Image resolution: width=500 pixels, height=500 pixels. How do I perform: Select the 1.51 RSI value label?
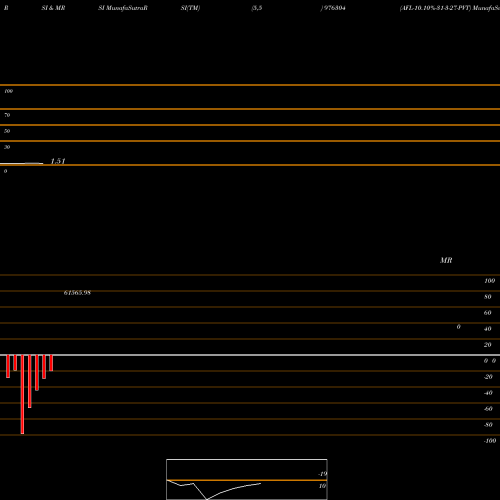click(x=58, y=161)
